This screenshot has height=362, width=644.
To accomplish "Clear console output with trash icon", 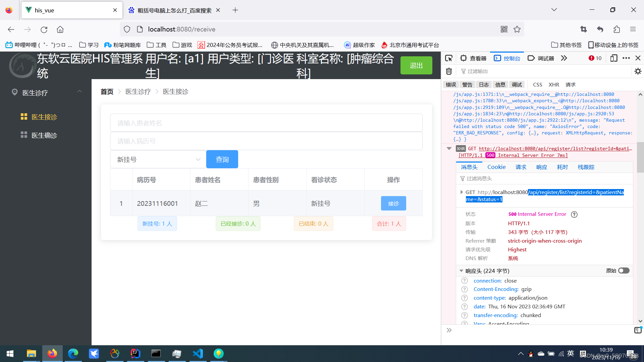I will (449, 71).
